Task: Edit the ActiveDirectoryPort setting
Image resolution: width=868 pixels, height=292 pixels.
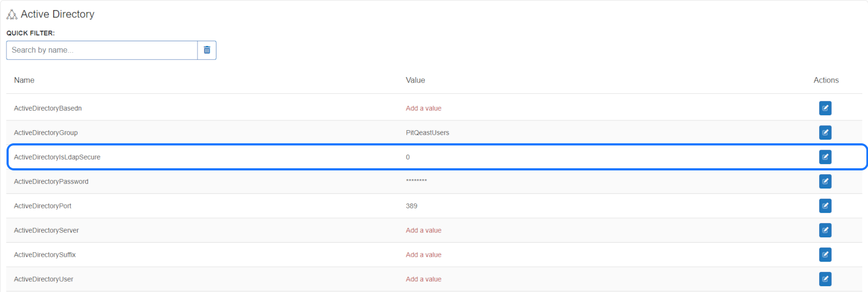Action: tap(825, 206)
